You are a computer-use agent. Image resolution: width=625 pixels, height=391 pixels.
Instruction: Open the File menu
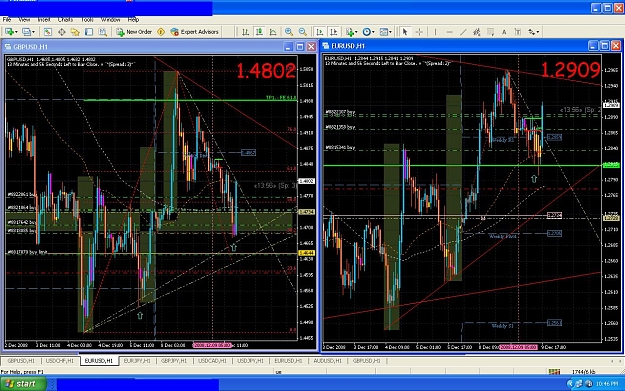pyautogui.click(x=7, y=20)
